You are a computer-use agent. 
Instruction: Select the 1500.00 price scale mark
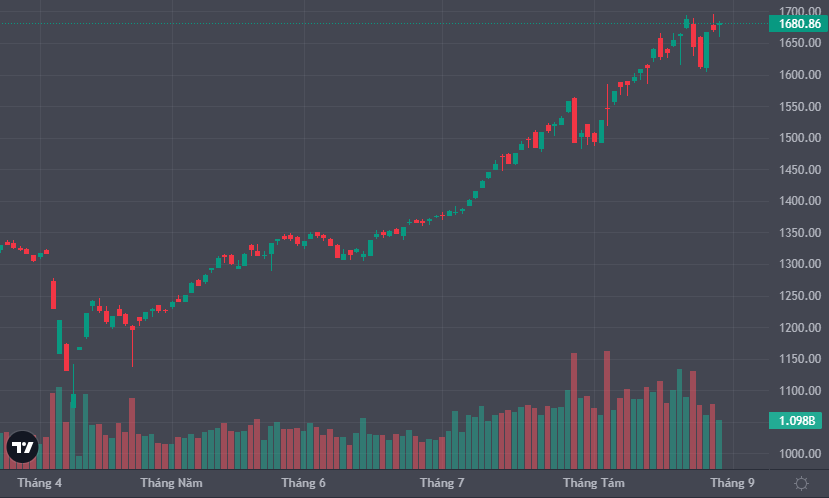point(799,138)
